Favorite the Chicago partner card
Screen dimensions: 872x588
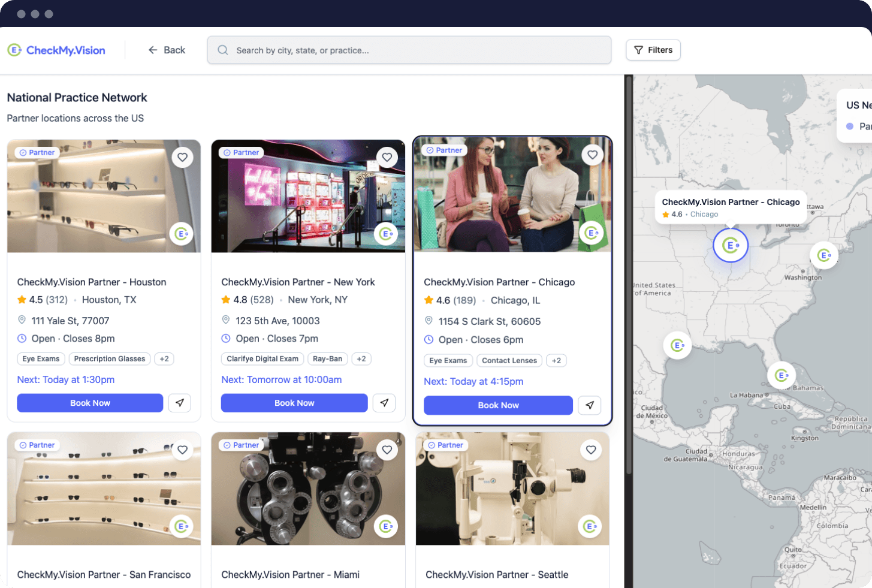(x=593, y=155)
